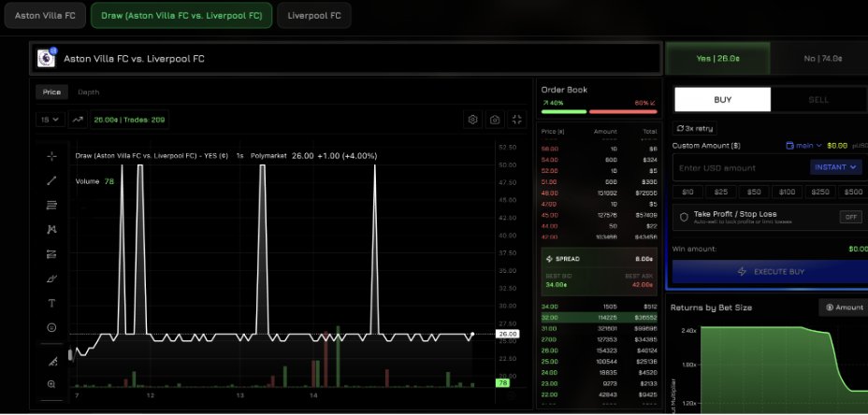This screenshot has height=415, width=868.
Task: Click the chart style line icon
Action: 78,120
